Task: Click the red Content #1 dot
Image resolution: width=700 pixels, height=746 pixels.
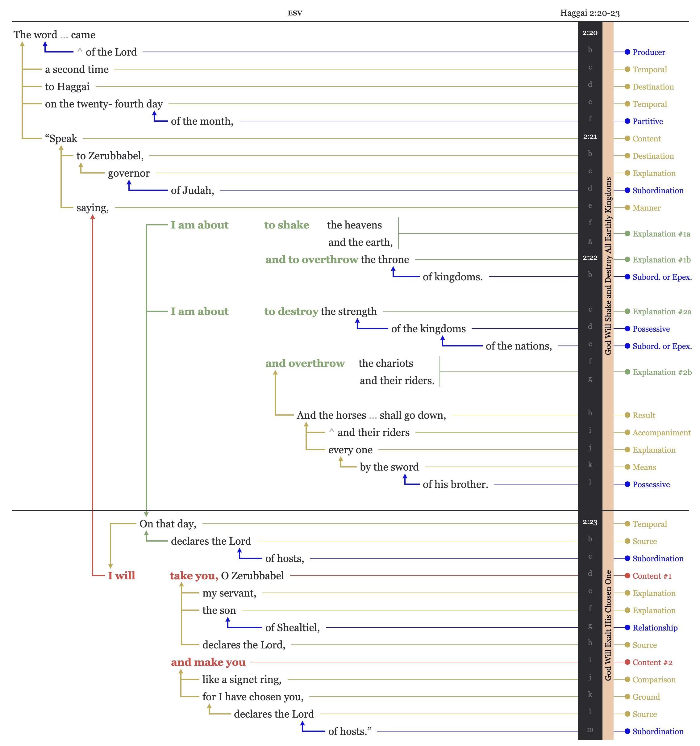Action: pyautogui.click(x=627, y=576)
